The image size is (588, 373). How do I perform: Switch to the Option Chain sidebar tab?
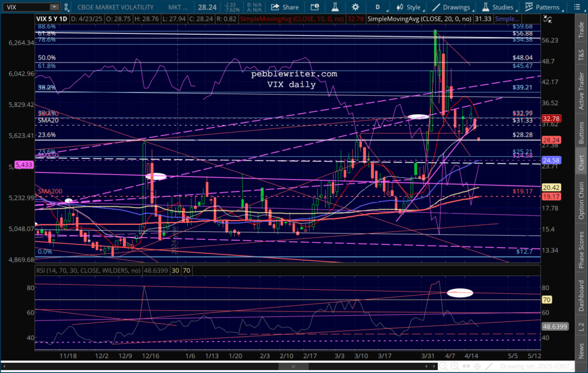(x=581, y=201)
